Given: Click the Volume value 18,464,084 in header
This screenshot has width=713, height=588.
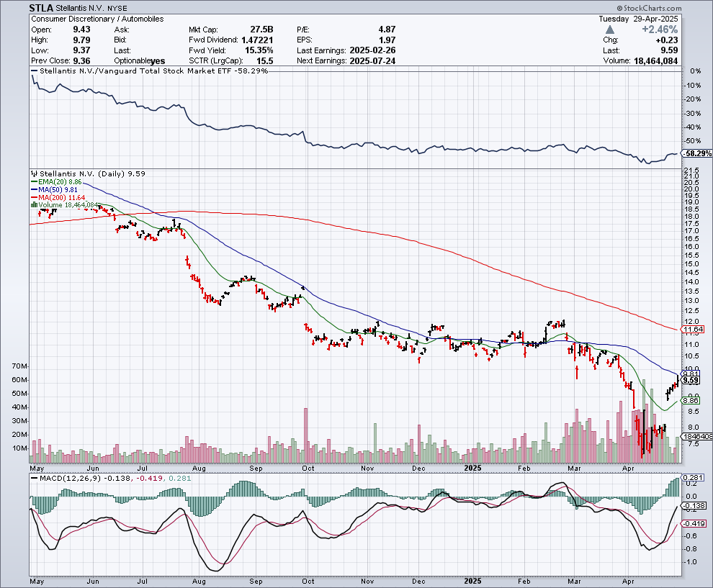Looking at the screenshot, I should (655, 61).
